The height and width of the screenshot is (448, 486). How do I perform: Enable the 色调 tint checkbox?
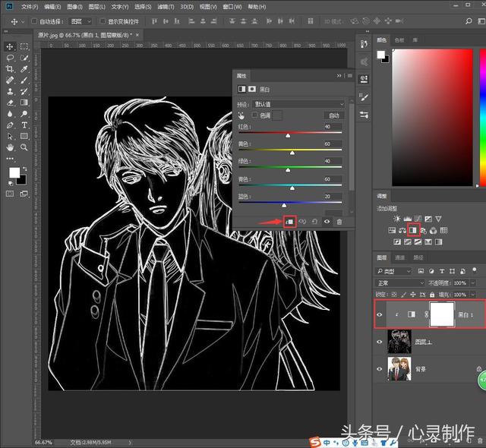pyautogui.click(x=255, y=115)
